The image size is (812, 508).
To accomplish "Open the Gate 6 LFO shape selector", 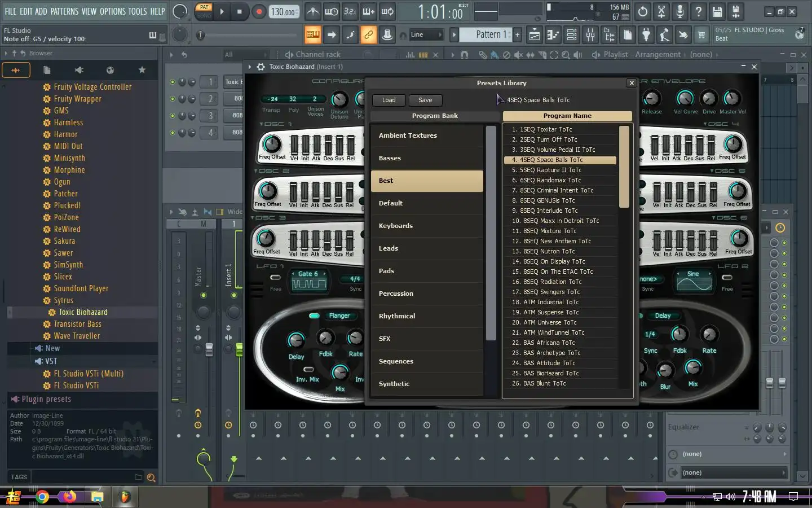I will 308,274.
